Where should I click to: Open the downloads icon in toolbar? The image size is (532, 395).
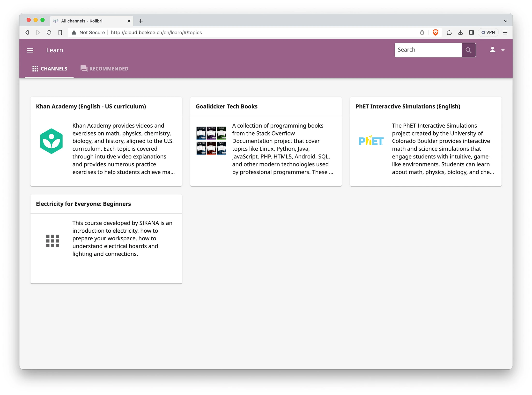[x=460, y=32]
